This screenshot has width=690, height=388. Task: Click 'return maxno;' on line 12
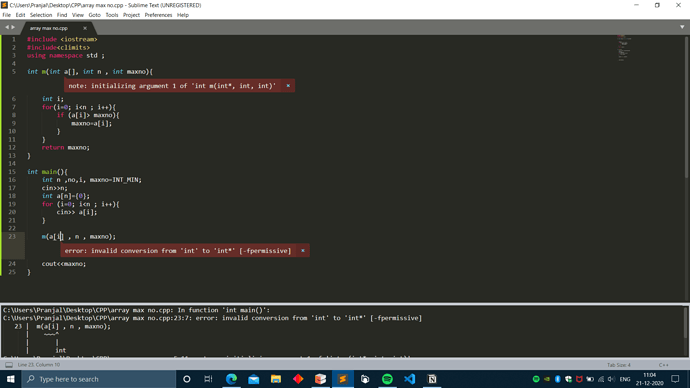(66, 147)
